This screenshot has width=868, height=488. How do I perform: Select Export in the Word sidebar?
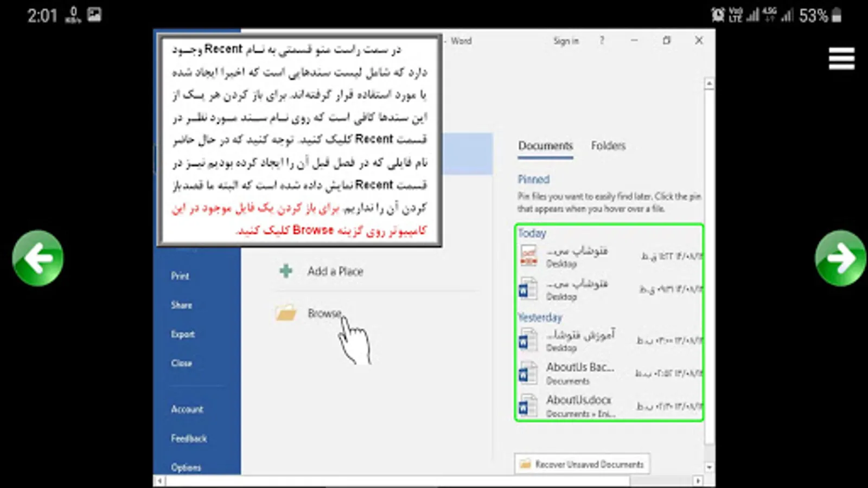(x=183, y=334)
